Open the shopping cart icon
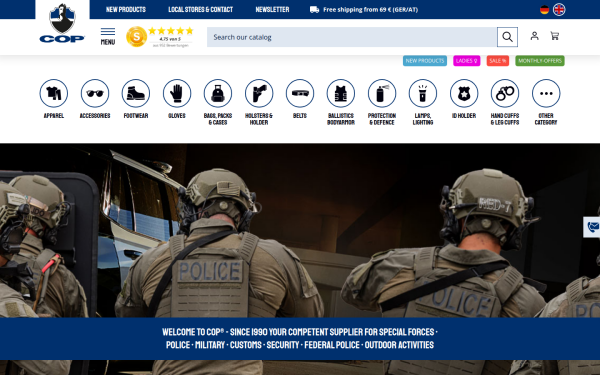The image size is (600, 375). click(x=554, y=36)
